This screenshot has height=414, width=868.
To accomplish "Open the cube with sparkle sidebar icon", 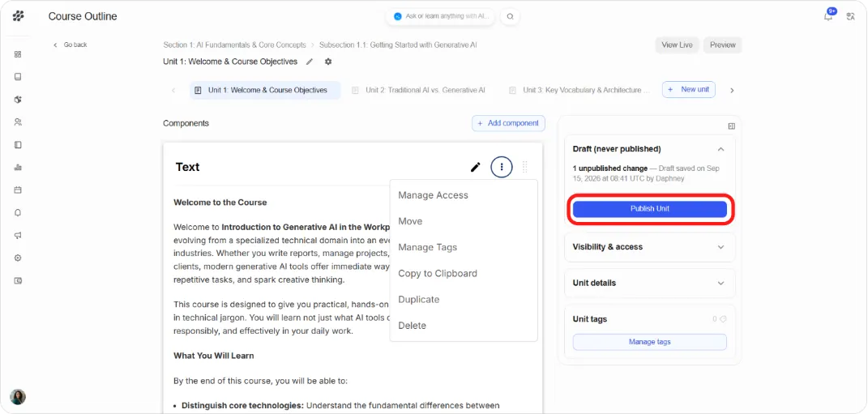I will [x=18, y=100].
